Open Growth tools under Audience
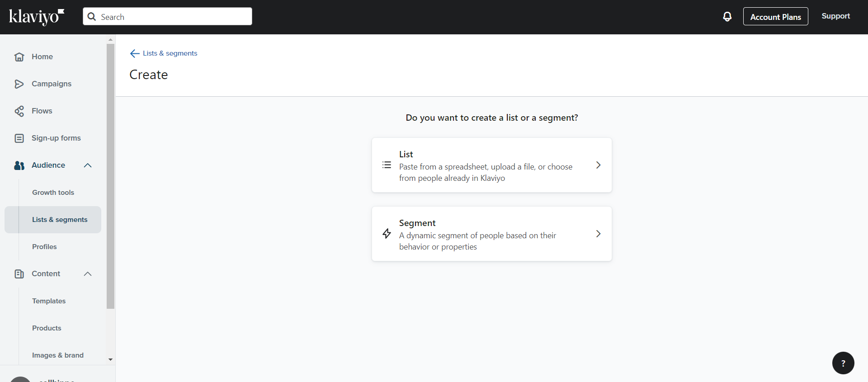The width and height of the screenshot is (868, 382). point(53,193)
